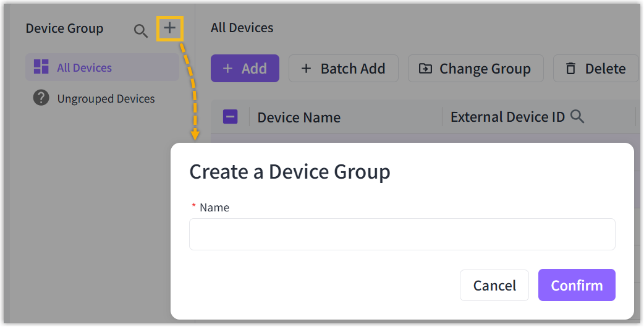This screenshot has width=644, height=327.
Task: Search by External Device ID magnifier icon
Action: (577, 117)
